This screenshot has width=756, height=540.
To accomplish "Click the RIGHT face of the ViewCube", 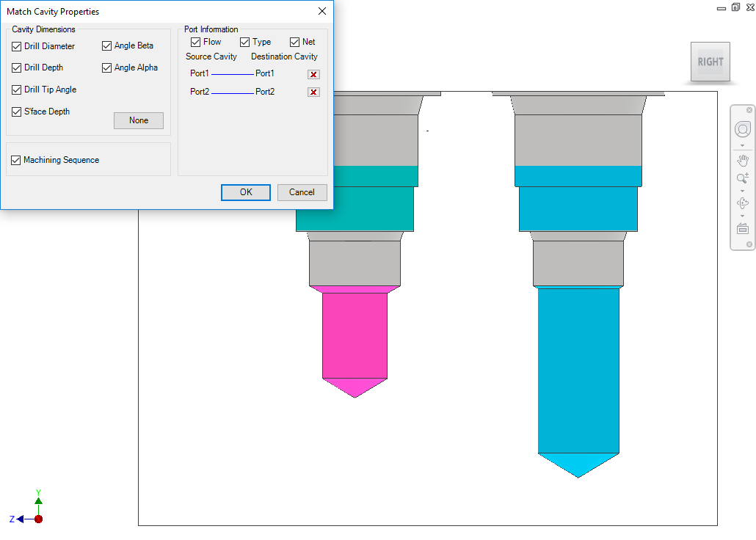I will pyautogui.click(x=710, y=62).
